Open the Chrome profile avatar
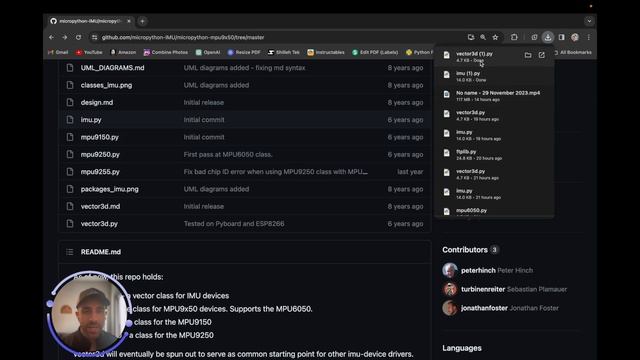 point(575,37)
